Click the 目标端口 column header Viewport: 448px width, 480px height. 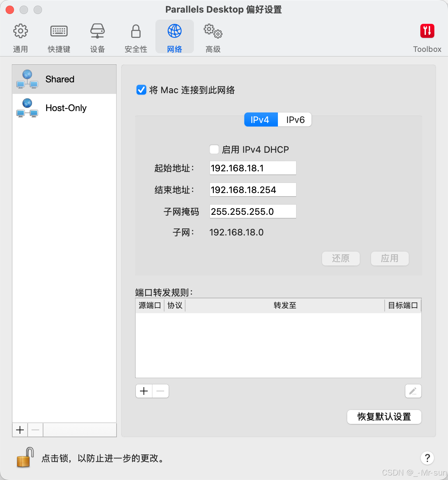point(403,306)
